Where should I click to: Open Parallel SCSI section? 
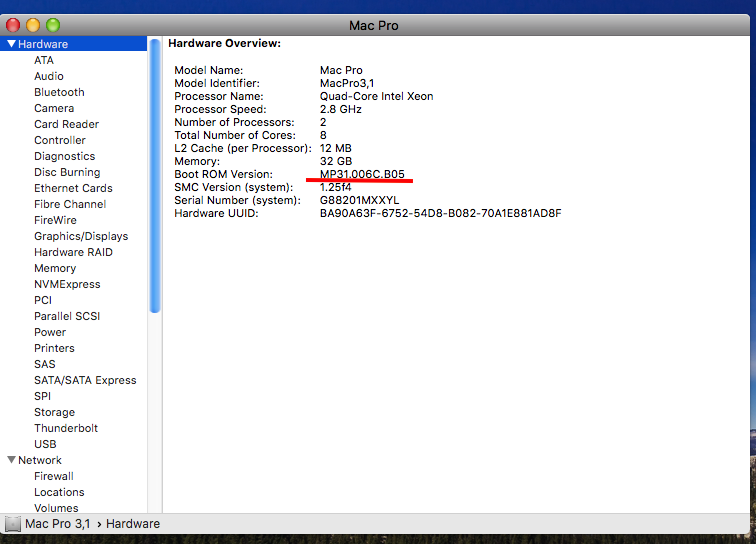tap(67, 316)
